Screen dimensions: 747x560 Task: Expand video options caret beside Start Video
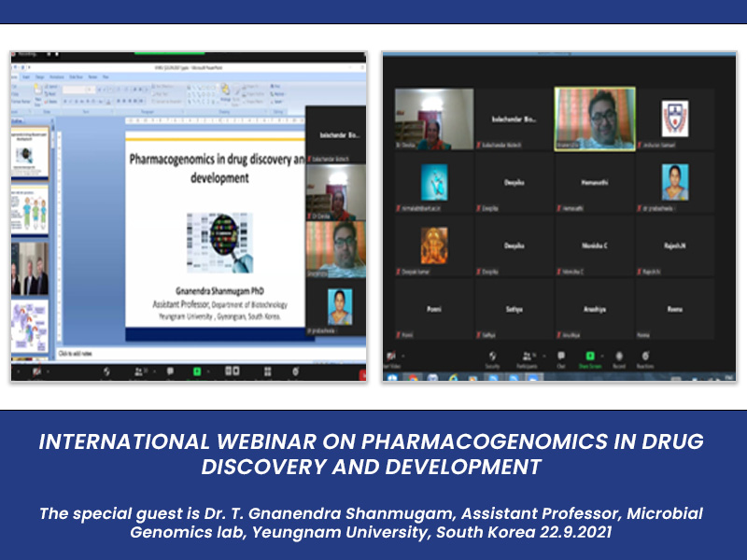tap(404, 356)
